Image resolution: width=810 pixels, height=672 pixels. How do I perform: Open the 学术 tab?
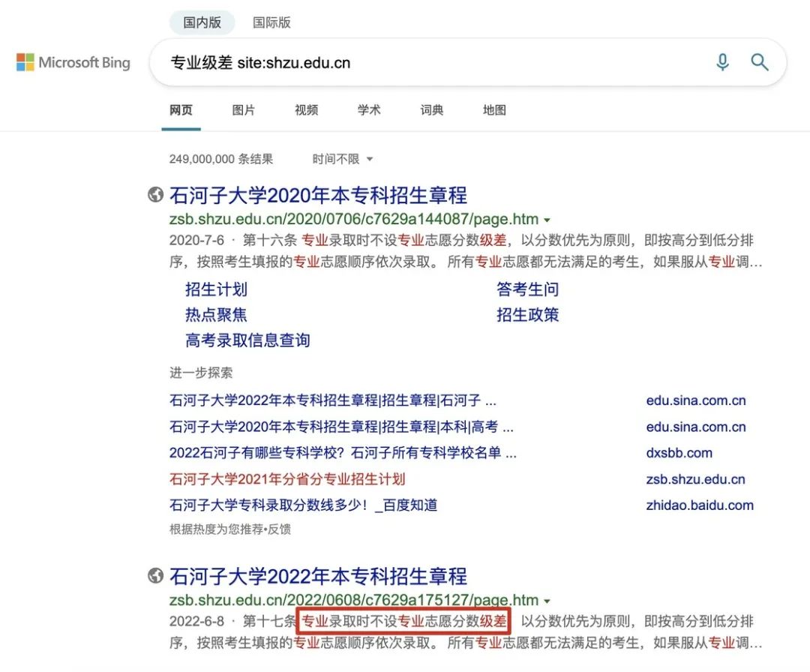369,110
